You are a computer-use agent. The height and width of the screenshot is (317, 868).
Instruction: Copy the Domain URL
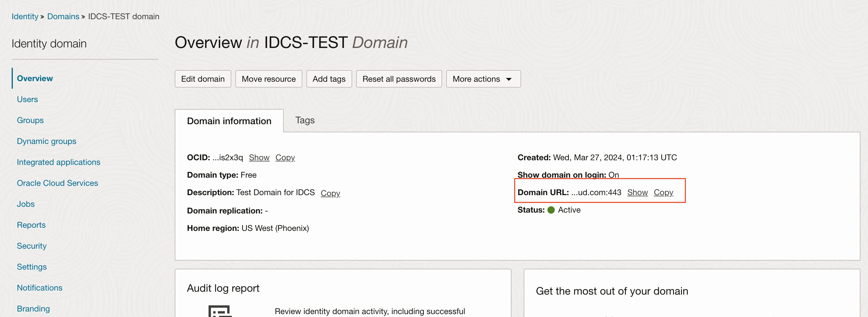coord(664,192)
